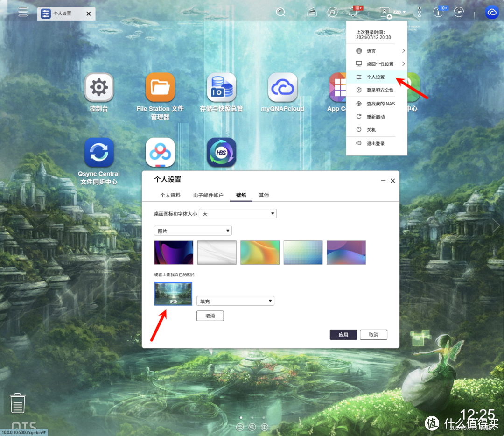Click the third bottom dock circular icon
Screen dimensions: 504x436
tap(264, 427)
